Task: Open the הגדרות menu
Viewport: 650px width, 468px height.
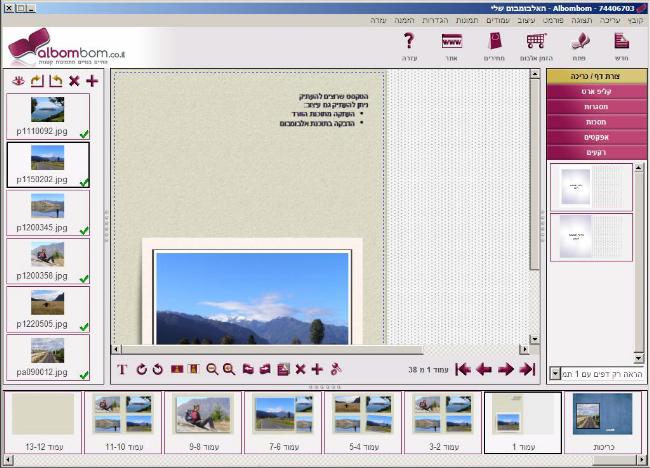Action: 435,20
